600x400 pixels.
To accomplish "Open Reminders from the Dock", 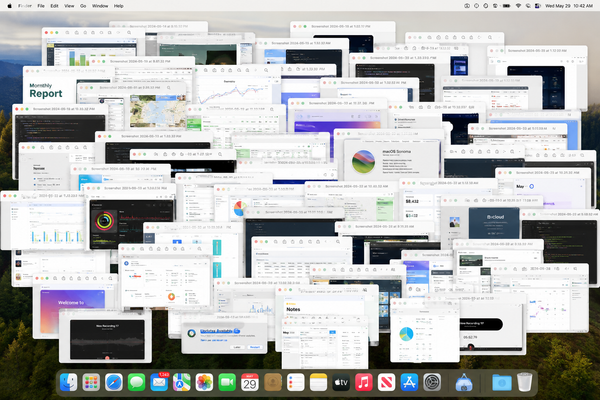I will click(x=295, y=382).
